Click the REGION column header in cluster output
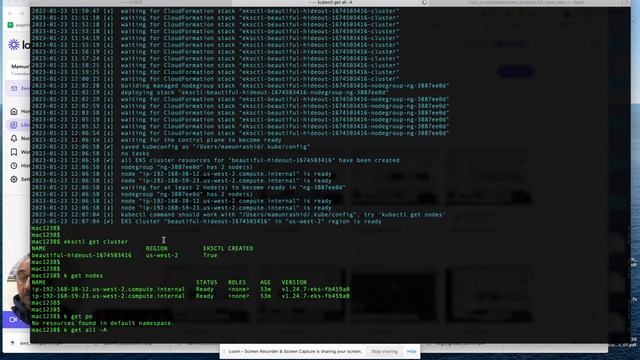This screenshot has width=640, height=360. [156, 248]
